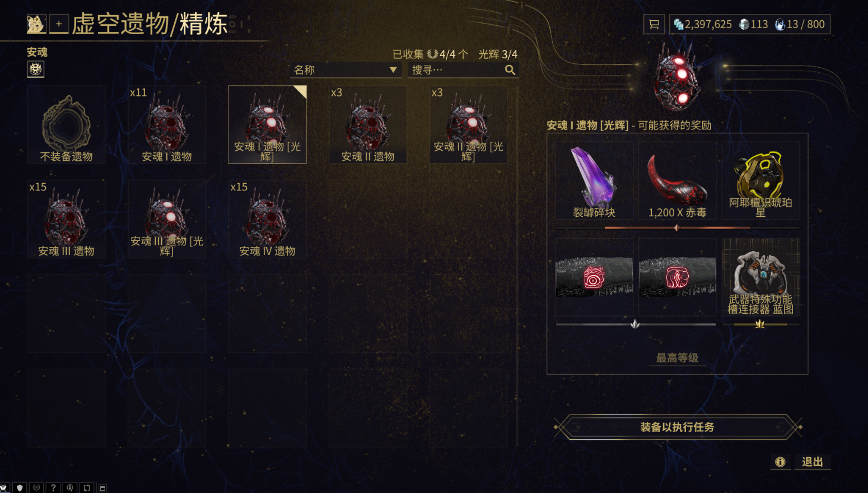Image resolution: width=868 pixels, height=493 pixels.
Task: Open the 名称 sort dropdown
Action: pos(346,70)
